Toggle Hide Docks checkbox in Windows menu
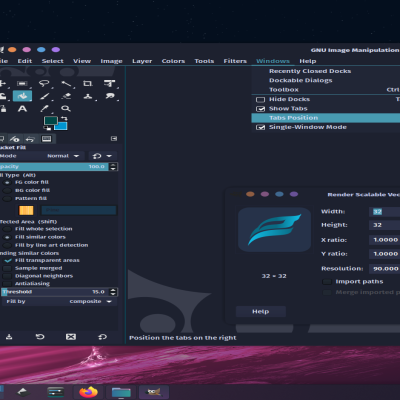This screenshot has width=400, height=400. pos(260,99)
